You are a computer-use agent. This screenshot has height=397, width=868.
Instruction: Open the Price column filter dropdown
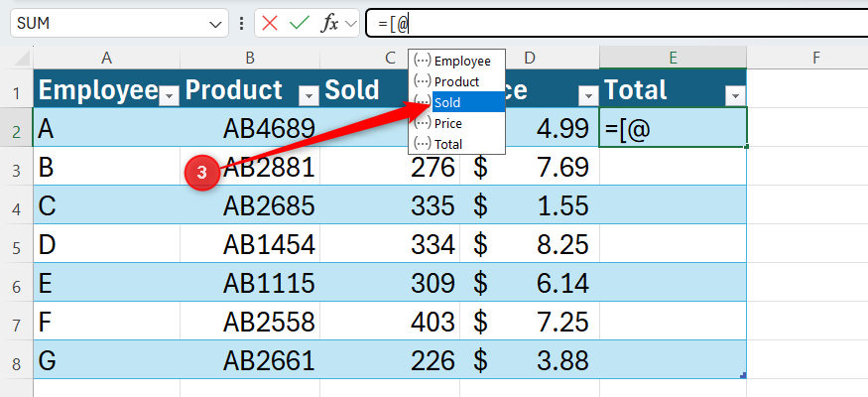click(x=588, y=97)
